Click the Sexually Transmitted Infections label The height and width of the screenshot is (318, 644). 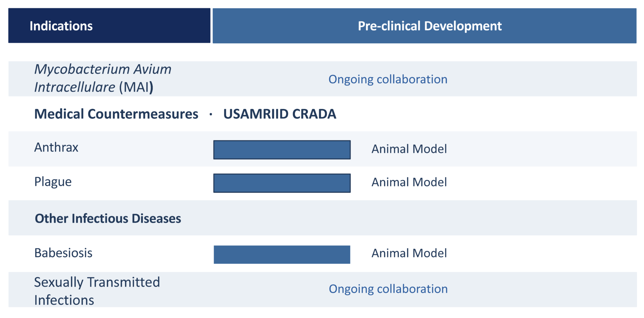pos(97,291)
